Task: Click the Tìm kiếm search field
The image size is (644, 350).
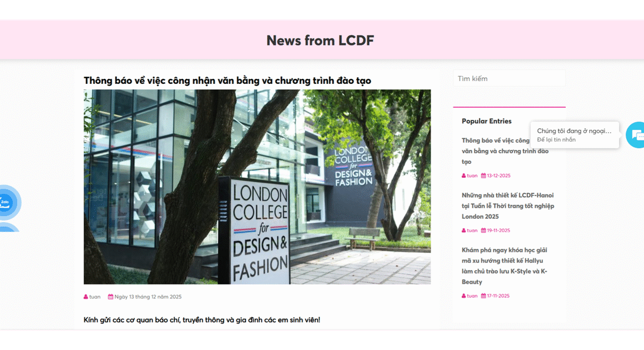Action: click(x=509, y=78)
